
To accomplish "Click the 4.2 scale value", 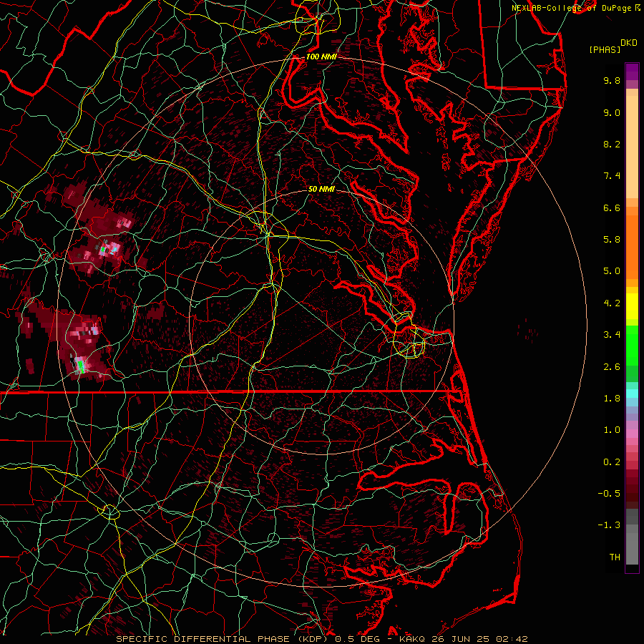I will [612, 303].
